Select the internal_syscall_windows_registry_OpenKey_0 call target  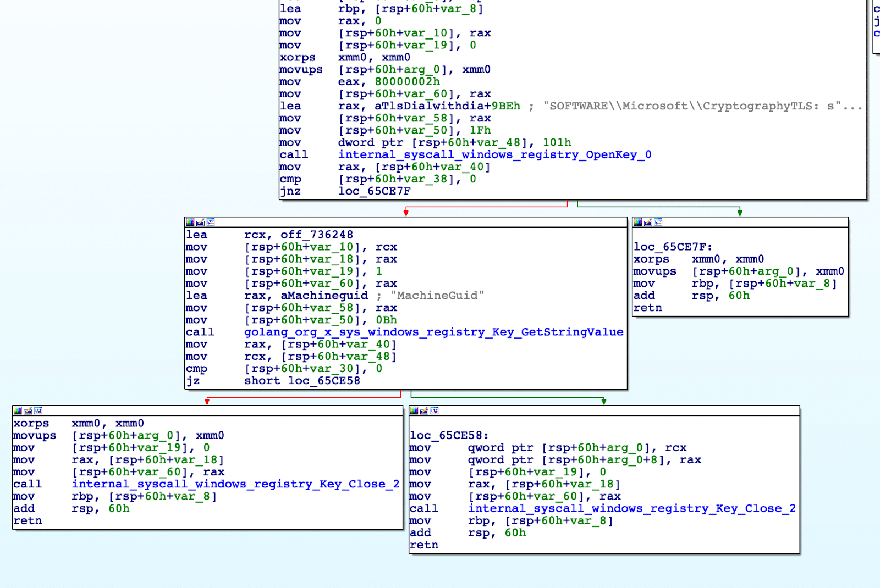coord(494,154)
